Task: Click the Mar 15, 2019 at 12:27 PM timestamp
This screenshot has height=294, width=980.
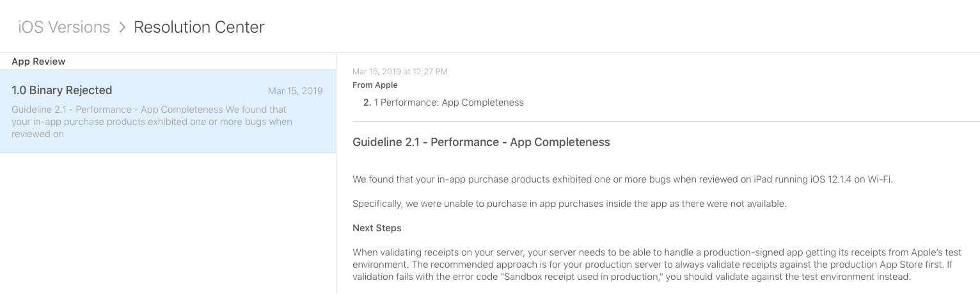Action: tap(400, 72)
